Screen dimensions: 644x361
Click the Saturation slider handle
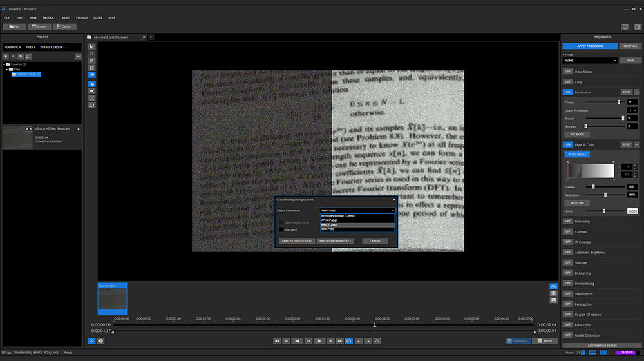pos(605,194)
